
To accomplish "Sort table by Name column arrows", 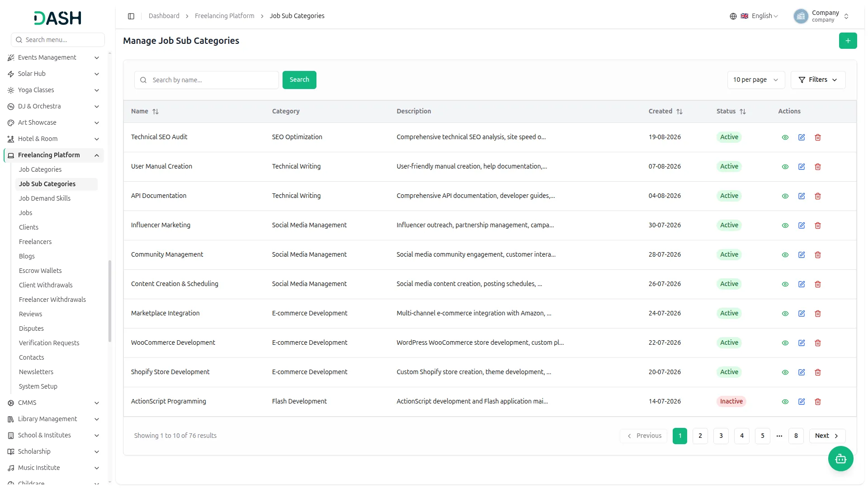I will [x=156, y=112].
